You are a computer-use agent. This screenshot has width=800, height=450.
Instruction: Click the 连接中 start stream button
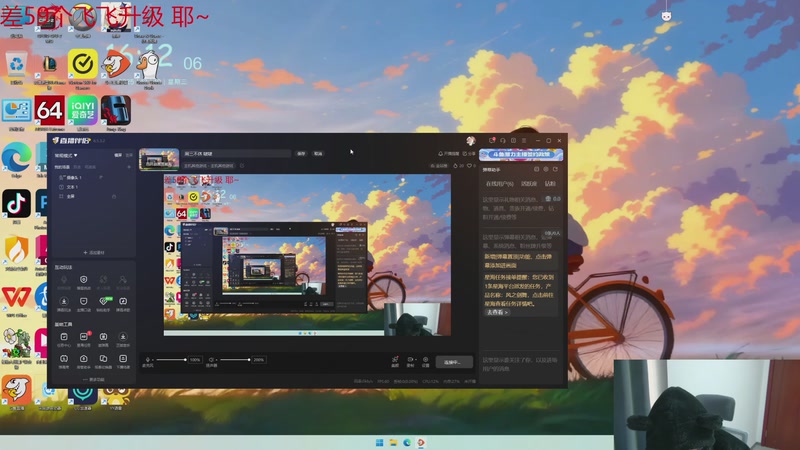pos(454,362)
